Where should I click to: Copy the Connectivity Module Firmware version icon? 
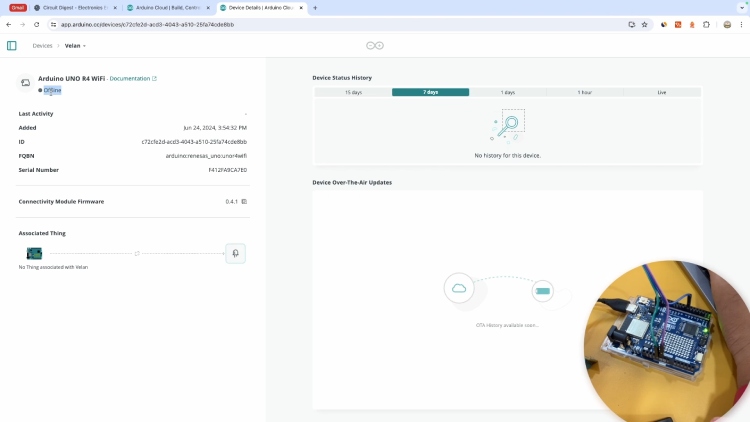244,201
